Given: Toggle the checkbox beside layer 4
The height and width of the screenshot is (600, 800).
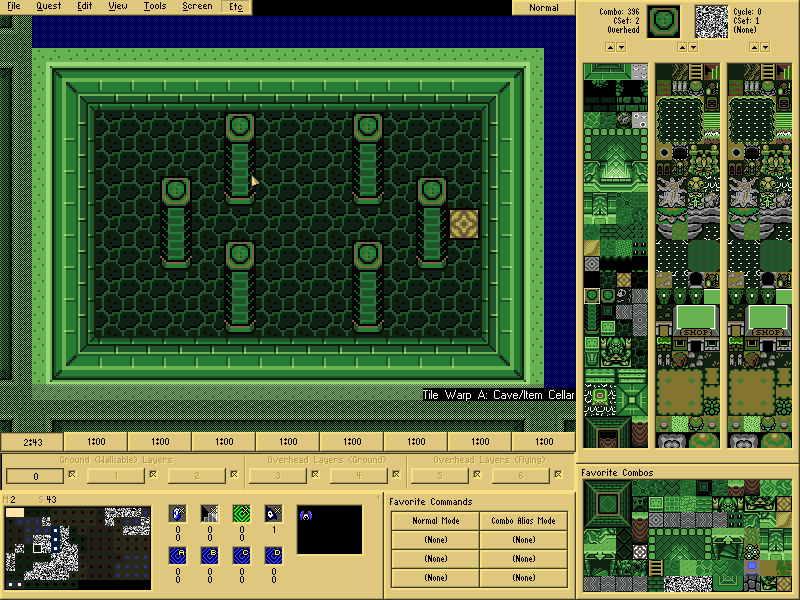Looking at the screenshot, I should pyautogui.click(x=396, y=474).
